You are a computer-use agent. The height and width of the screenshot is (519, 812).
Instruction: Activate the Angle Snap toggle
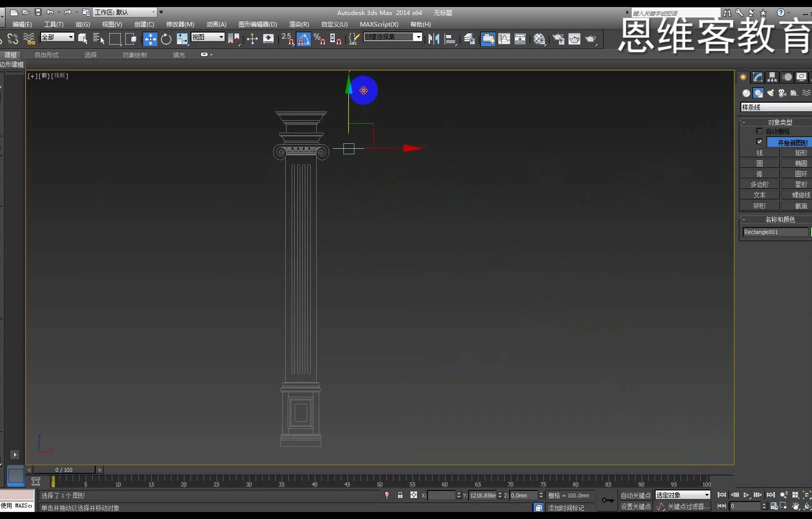(303, 39)
